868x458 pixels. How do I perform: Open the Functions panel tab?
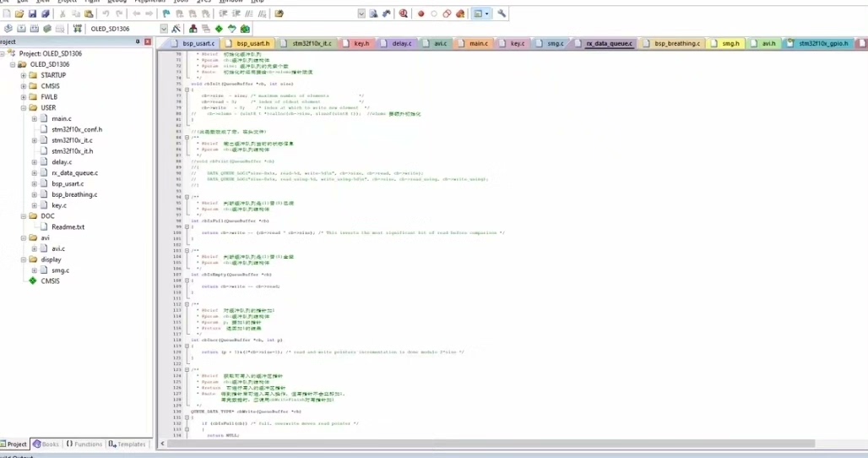coord(84,444)
